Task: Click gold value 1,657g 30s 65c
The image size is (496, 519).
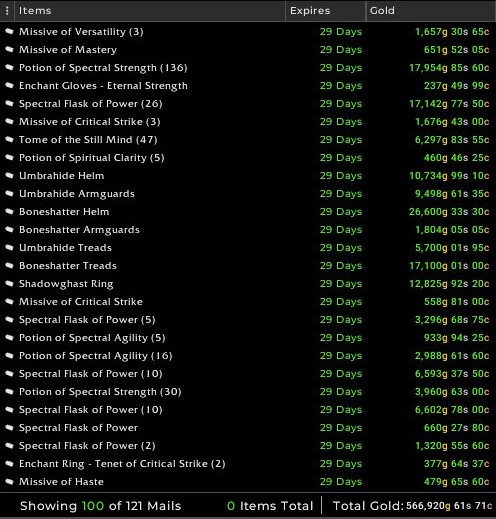Action: pyautogui.click(x=452, y=31)
